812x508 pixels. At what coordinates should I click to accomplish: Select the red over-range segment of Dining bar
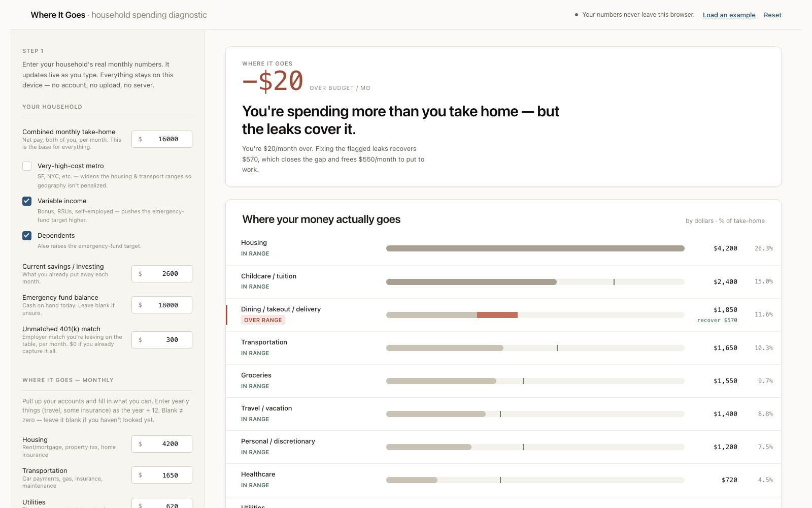[x=497, y=315]
